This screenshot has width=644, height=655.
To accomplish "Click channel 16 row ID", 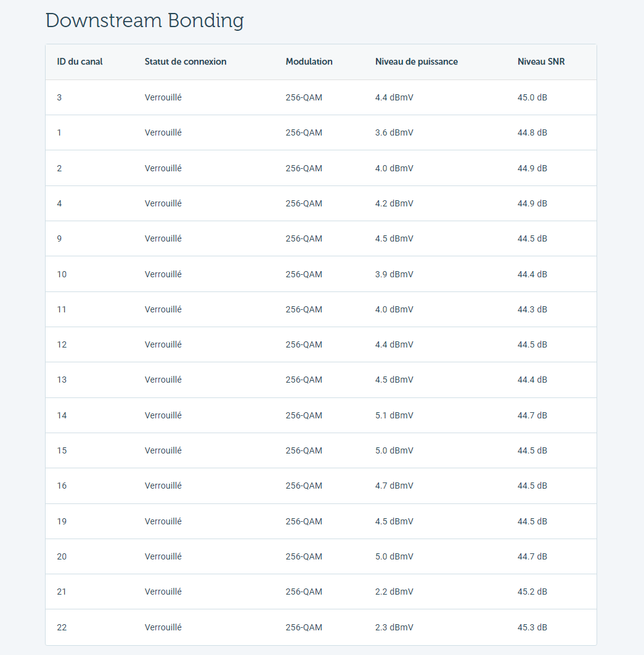I will click(x=62, y=486).
